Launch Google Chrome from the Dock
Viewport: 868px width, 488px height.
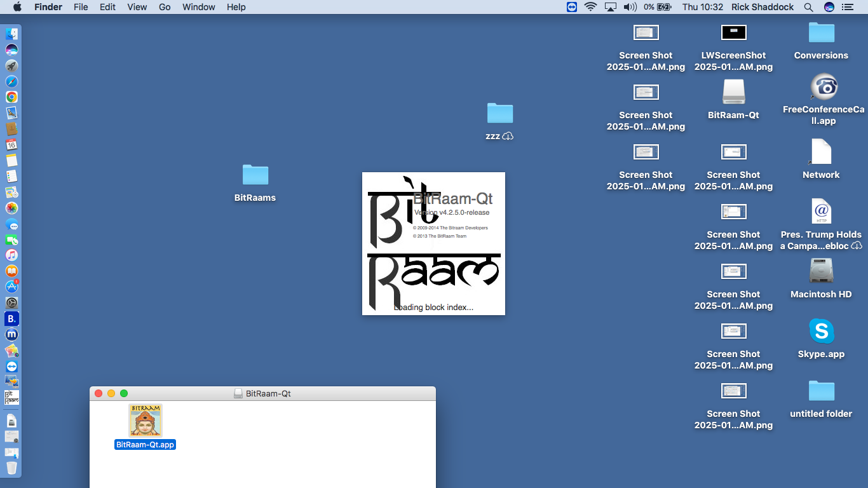click(x=11, y=97)
